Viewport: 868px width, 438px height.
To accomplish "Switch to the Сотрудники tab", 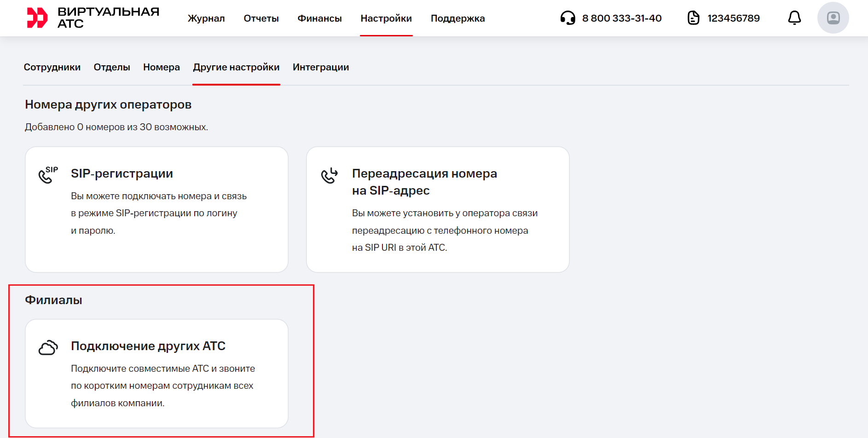I will point(52,67).
